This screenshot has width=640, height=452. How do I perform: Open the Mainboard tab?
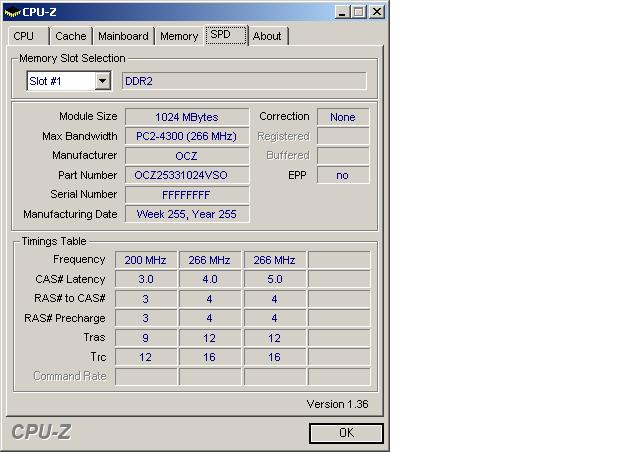coord(123,36)
